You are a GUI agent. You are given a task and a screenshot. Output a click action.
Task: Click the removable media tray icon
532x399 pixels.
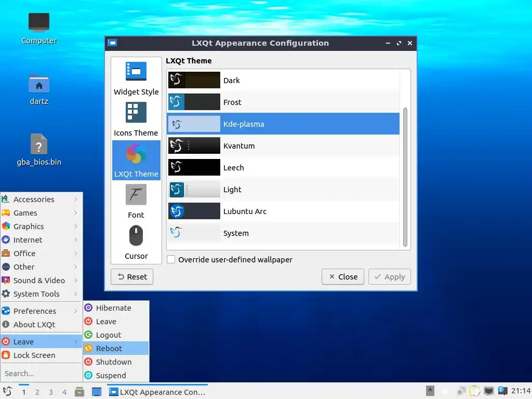pos(430,391)
